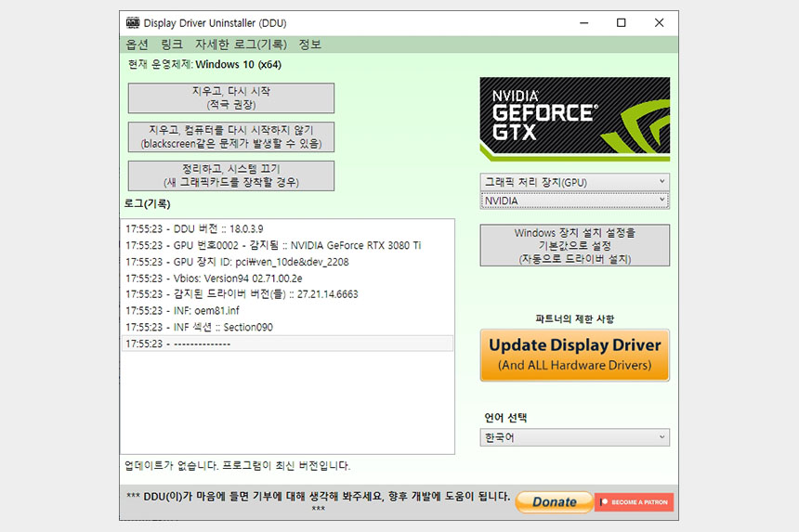Screen dimensions: 799x532
Task: Click the DDU app icon in title bar
Action: (x=133, y=23)
